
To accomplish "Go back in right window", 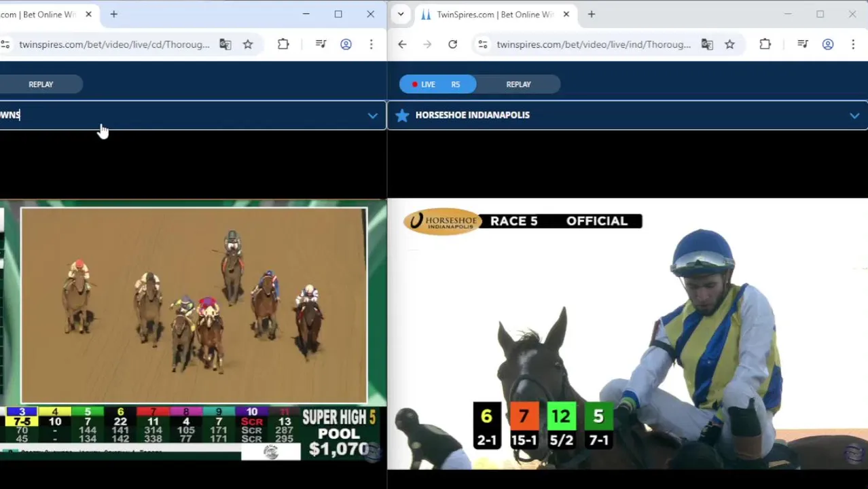I will 402,44.
